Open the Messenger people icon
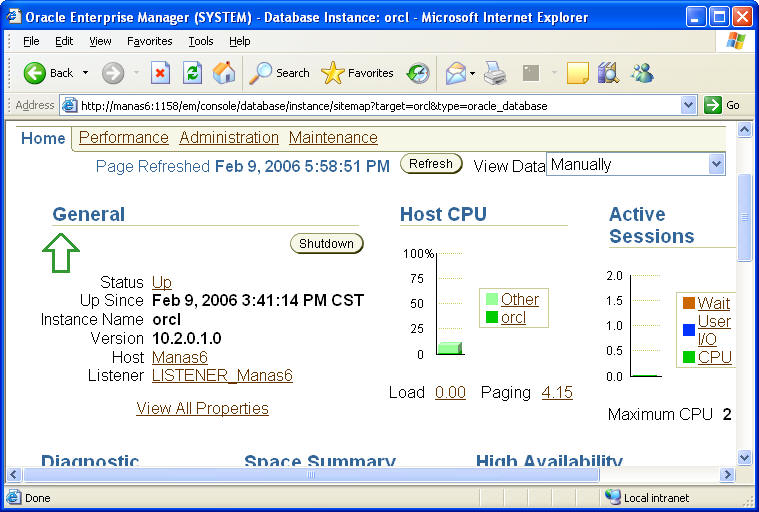 642,73
